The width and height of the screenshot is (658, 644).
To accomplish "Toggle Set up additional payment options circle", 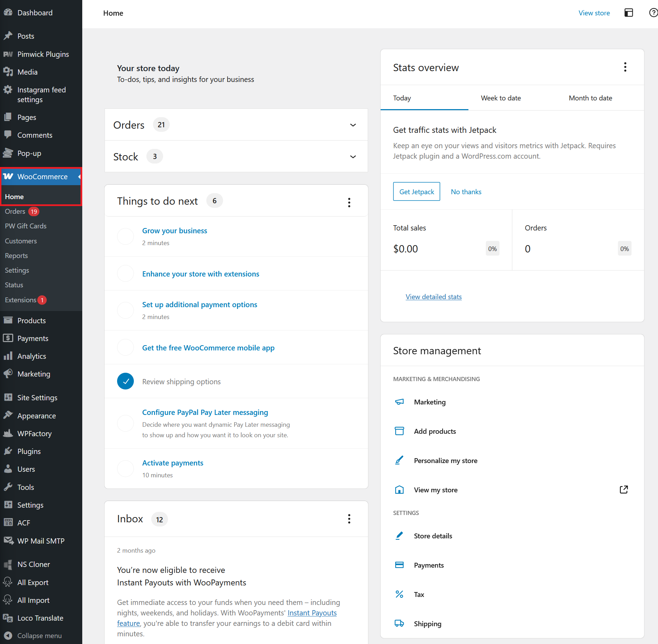I will pyautogui.click(x=125, y=310).
